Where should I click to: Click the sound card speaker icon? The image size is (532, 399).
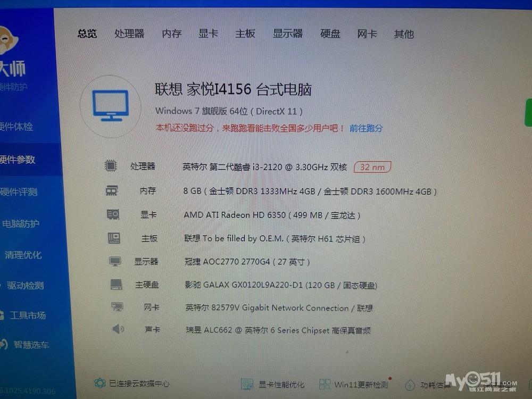click(x=118, y=329)
